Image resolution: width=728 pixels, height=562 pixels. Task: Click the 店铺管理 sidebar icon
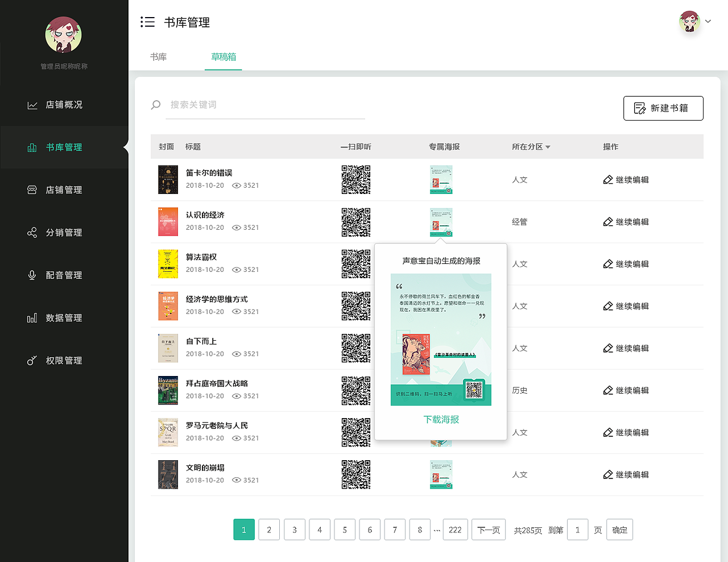(32, 189)
